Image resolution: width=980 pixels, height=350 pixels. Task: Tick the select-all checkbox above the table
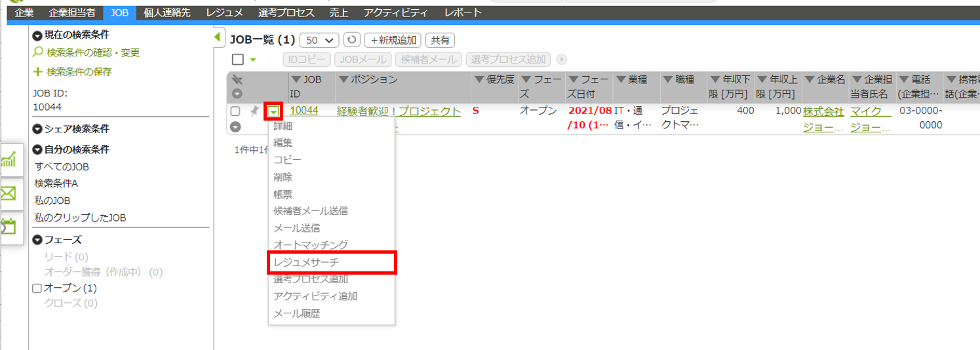pos(238,60)
